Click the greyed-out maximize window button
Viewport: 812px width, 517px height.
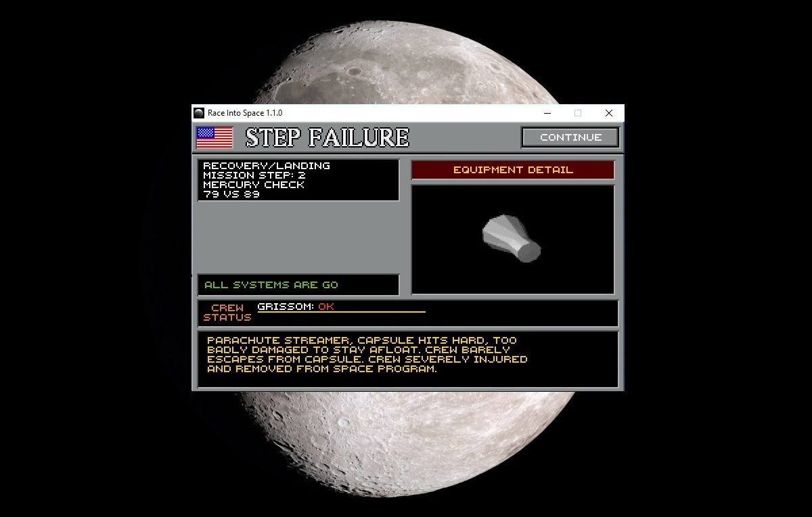click(x=578, y=113)
